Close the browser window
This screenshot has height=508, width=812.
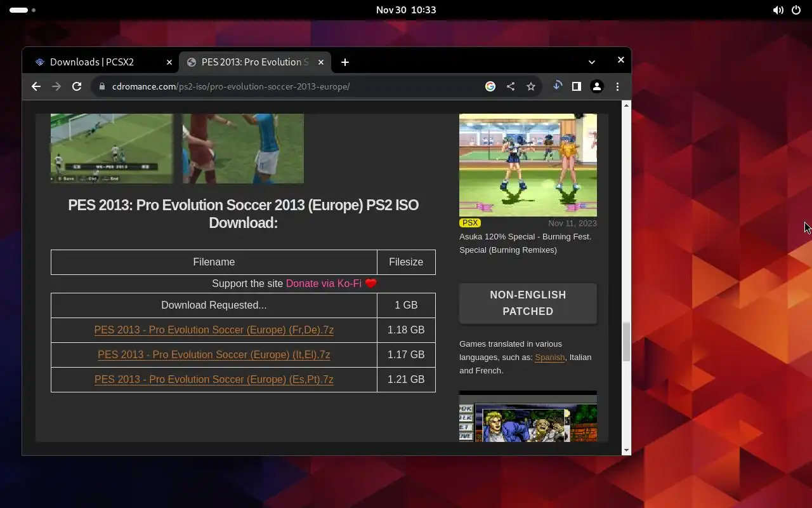[621, 60]
